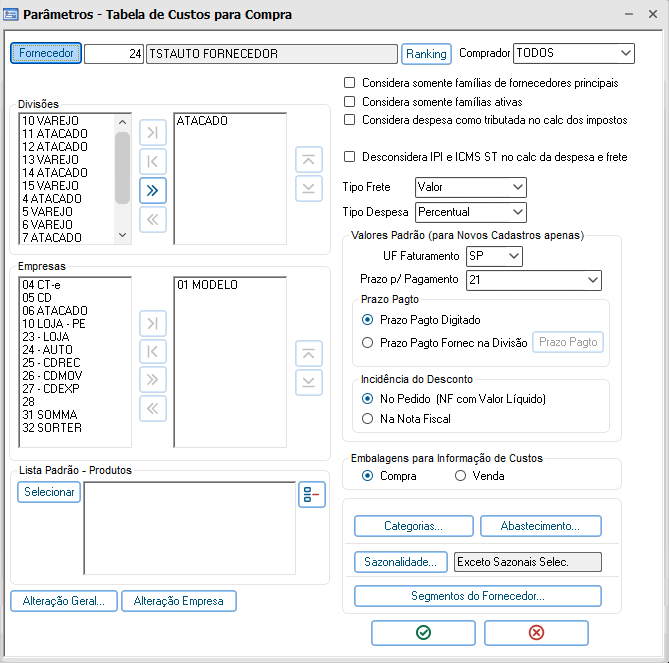The image size is (669, 663).
Task: Move selected company back left in Empresas
Action: [153, 352]
